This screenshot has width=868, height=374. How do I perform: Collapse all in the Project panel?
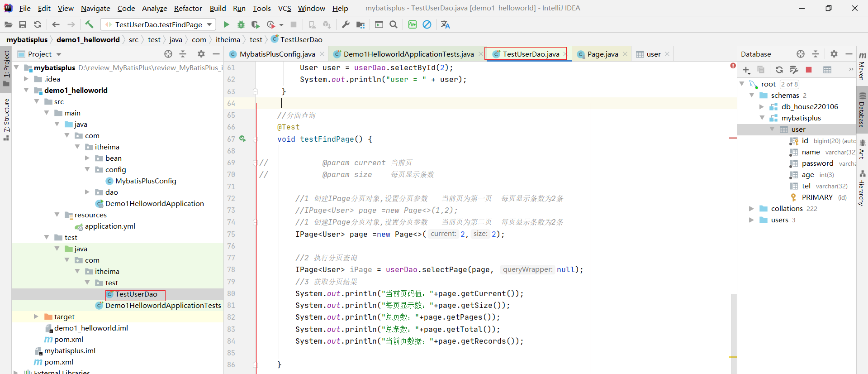pos(183,54)
